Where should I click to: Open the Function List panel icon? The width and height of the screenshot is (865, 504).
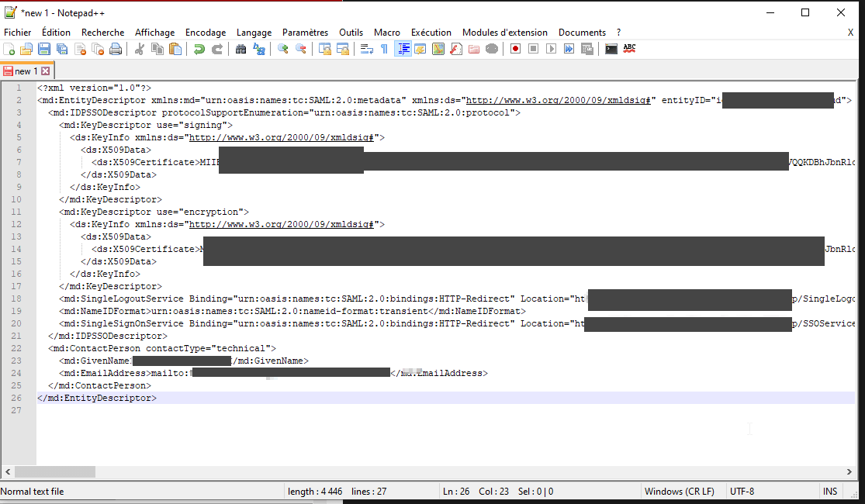(455, 49)
